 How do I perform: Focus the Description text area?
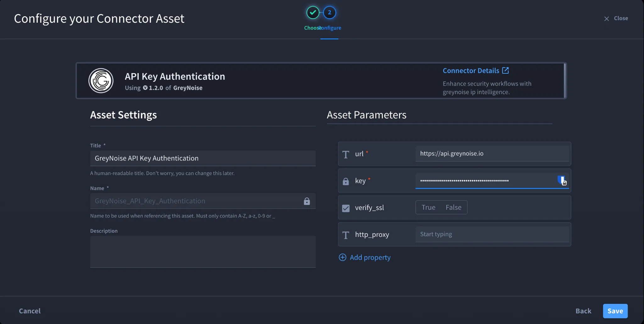[203, 252]
